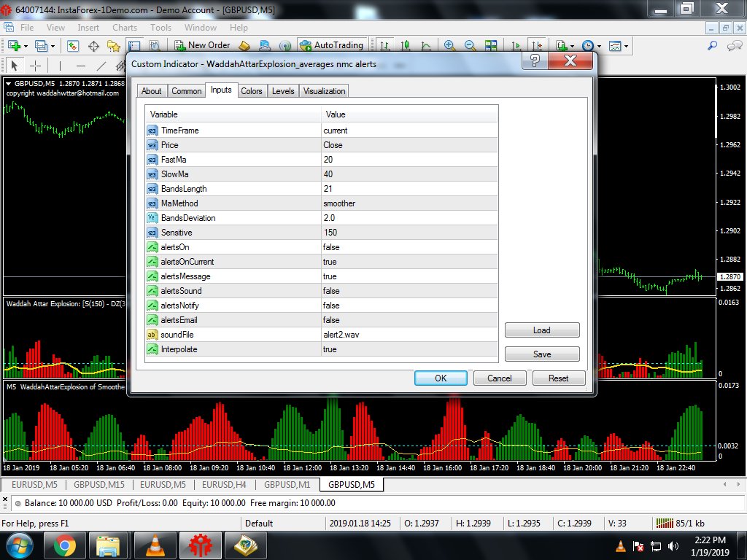Screen dimensions: 747x560
Task: Switch to line chart icon
Action: 426,46
